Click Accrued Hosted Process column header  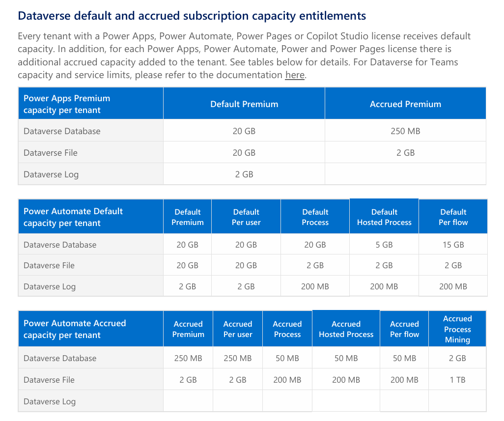pos(346,329)
